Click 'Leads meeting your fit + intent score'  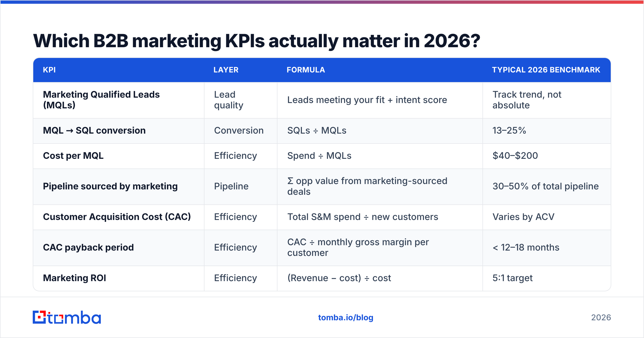click(x=367, y=100)
